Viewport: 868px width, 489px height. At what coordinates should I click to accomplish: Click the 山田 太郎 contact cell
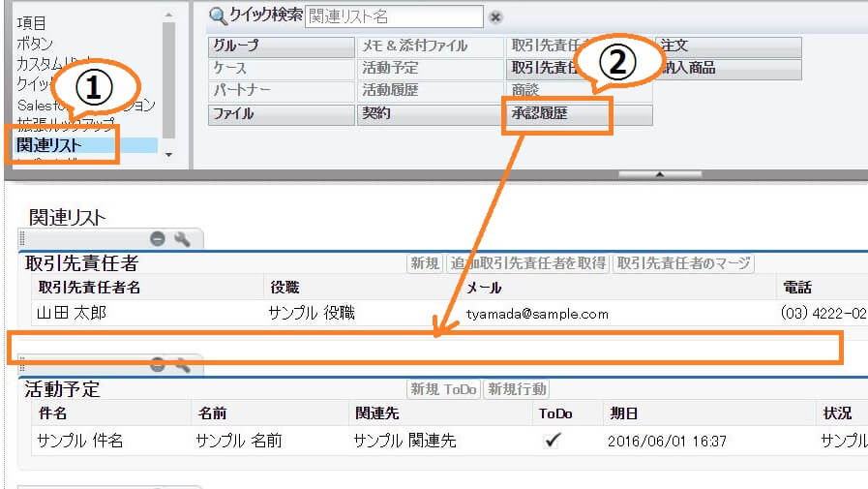click(72, 313)
